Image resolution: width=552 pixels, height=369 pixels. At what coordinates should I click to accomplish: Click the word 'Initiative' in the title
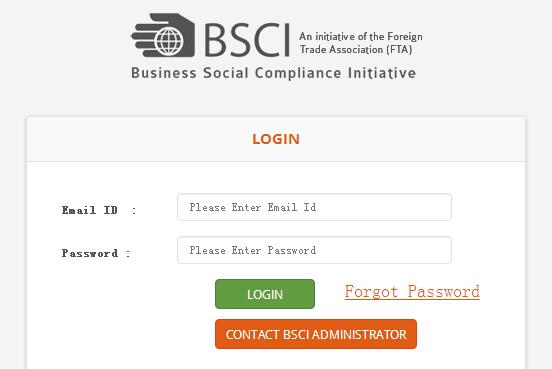tap(382, 73)
